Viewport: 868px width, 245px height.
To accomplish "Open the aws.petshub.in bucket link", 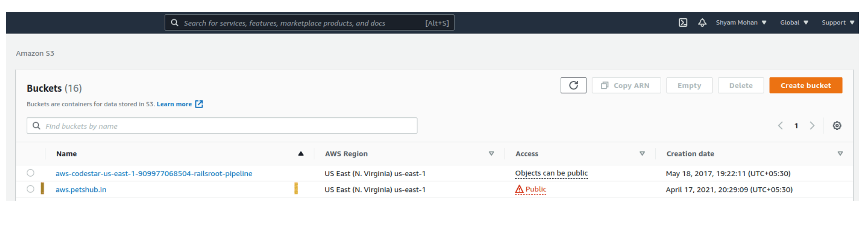I will pos(81,190).
